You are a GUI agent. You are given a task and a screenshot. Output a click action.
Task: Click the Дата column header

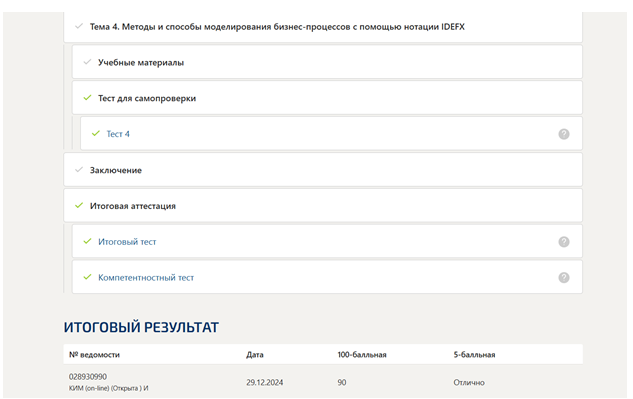[255, 355]
